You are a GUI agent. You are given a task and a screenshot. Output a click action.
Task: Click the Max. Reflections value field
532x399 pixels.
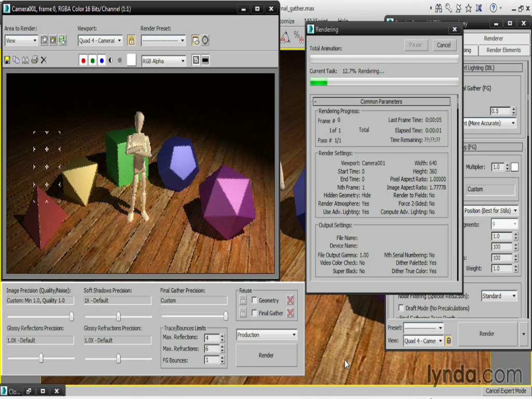(x=211, y=338)
